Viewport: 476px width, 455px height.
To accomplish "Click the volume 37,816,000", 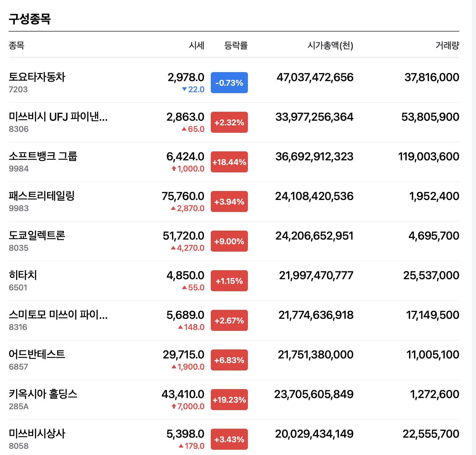I will pyautogui.click(x=432, y=77).
